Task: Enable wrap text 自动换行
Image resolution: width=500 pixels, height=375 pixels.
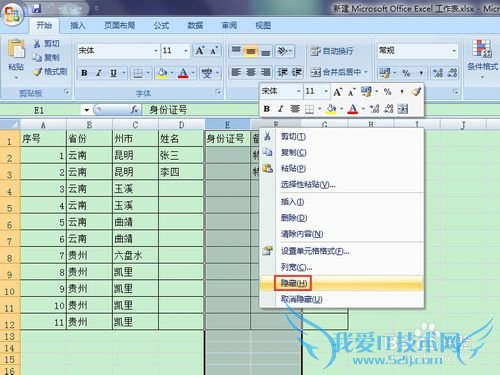Action: coord(332,51)
